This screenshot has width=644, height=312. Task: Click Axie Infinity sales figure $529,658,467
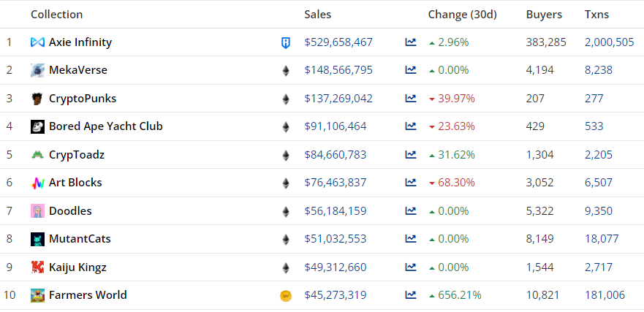click(338, 42)
